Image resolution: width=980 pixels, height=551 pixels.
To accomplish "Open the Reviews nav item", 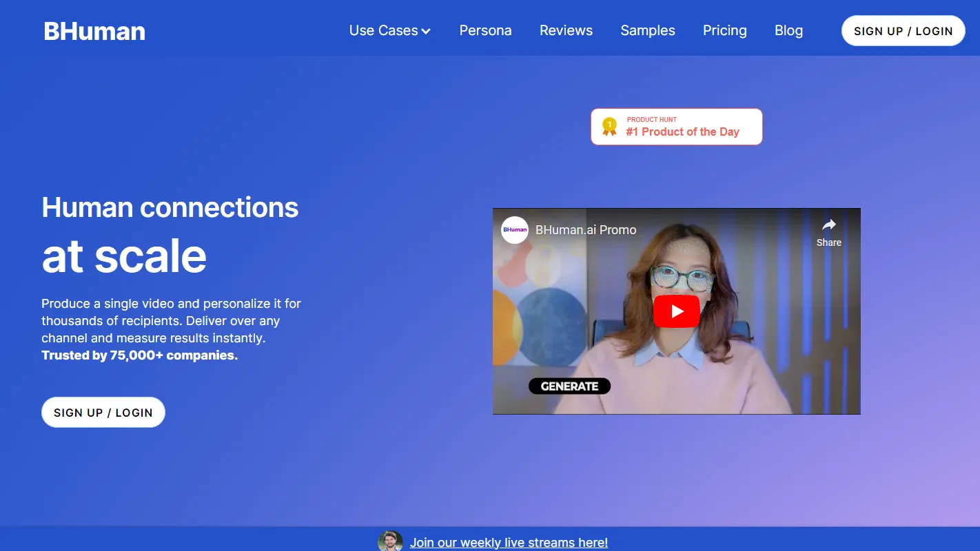I will point(566,30).
